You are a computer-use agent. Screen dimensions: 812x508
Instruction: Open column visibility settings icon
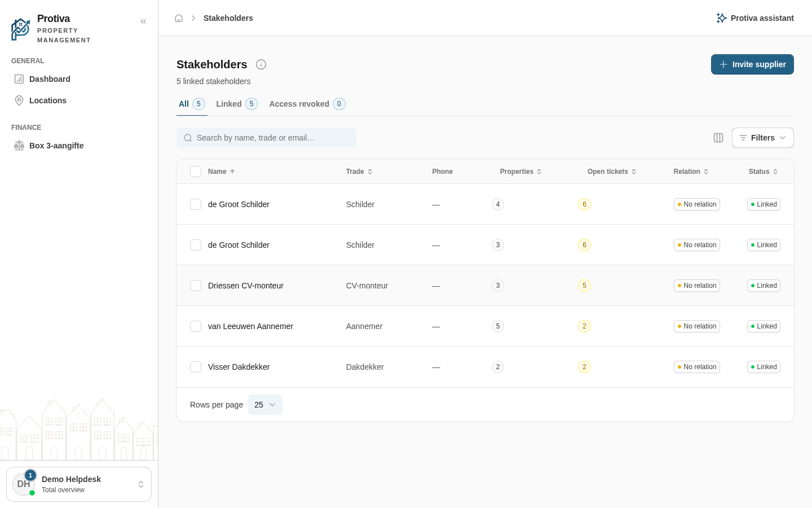pos(718,138)
